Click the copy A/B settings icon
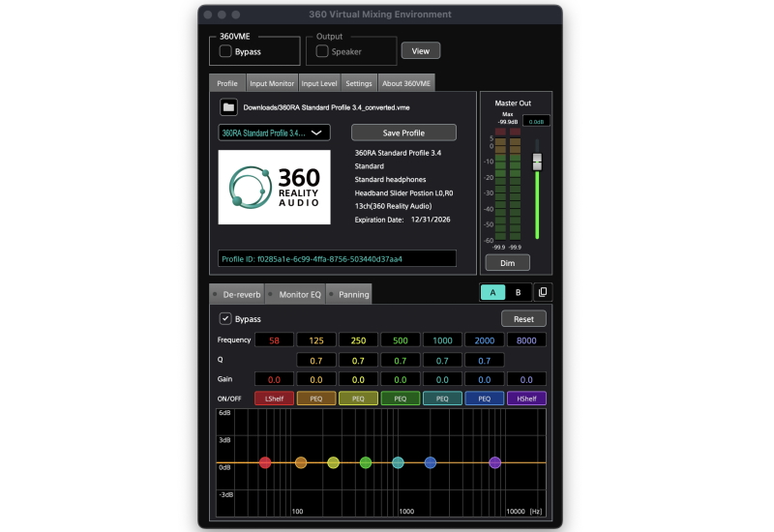The height and width of the screenshot is (532, 774). (543, 292)
